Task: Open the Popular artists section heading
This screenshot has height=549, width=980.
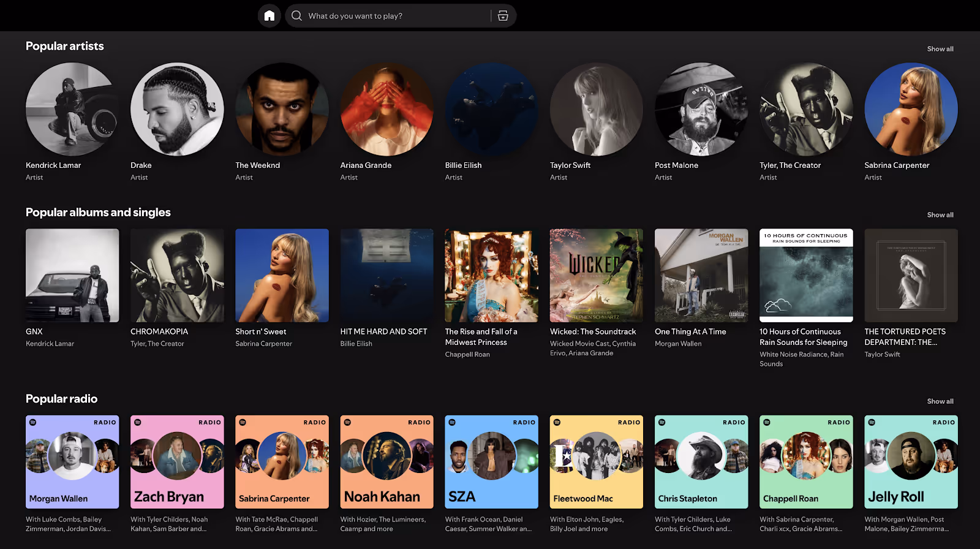Action: (65, 46)
